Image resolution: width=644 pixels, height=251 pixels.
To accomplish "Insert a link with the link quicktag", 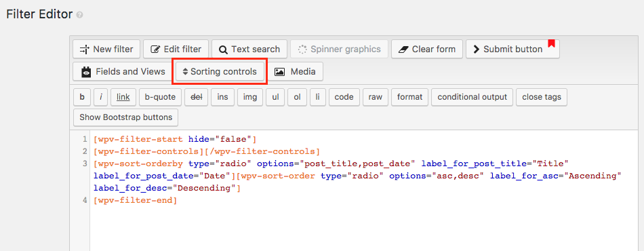I will [x=123, y=98].
